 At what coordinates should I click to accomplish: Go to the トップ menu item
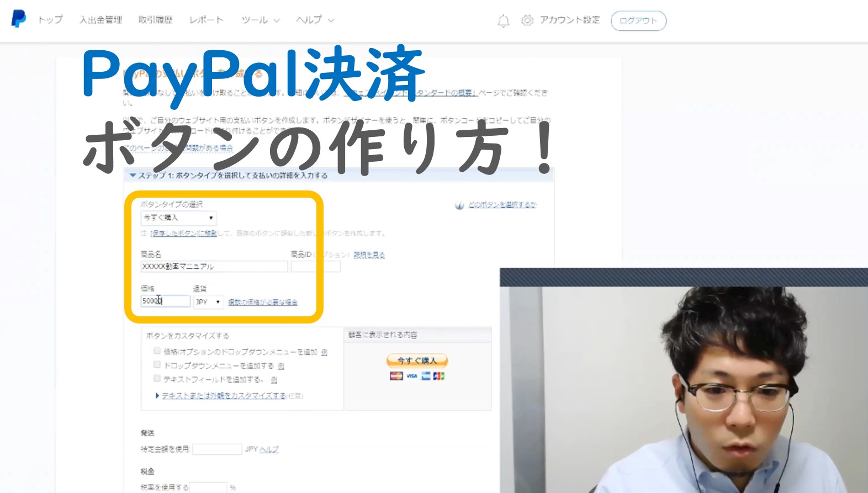[x=50, y=20]
